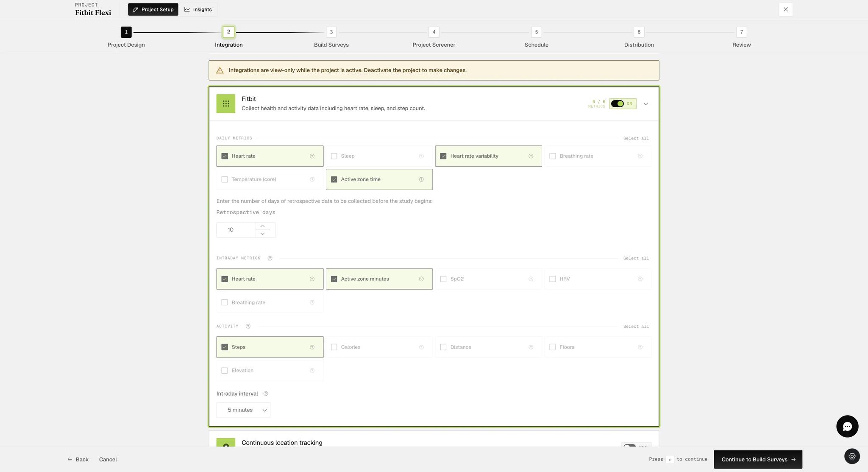Check the HRV checkbox
The height and width of the screenshot is (472, 868).
tap(553, 279)
